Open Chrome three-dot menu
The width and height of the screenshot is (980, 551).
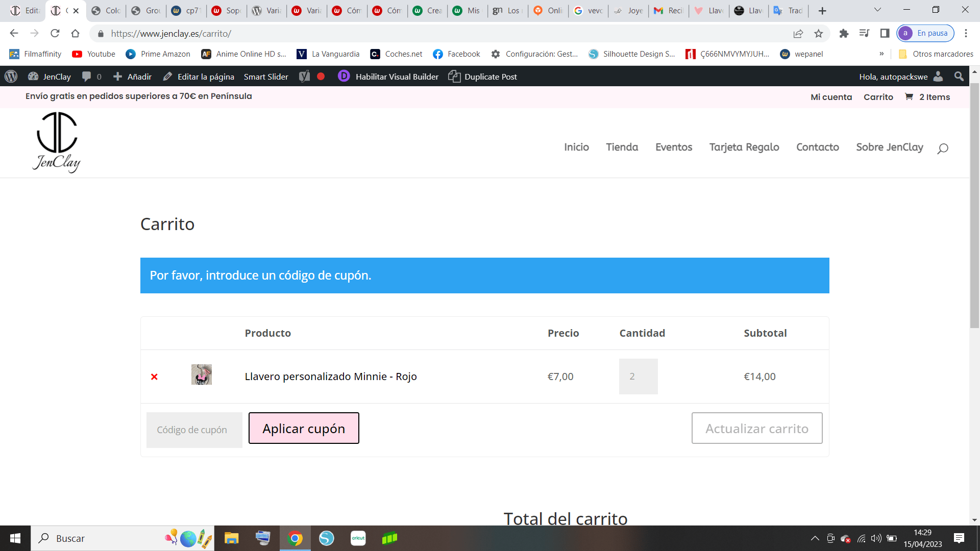tap(966, 33)
